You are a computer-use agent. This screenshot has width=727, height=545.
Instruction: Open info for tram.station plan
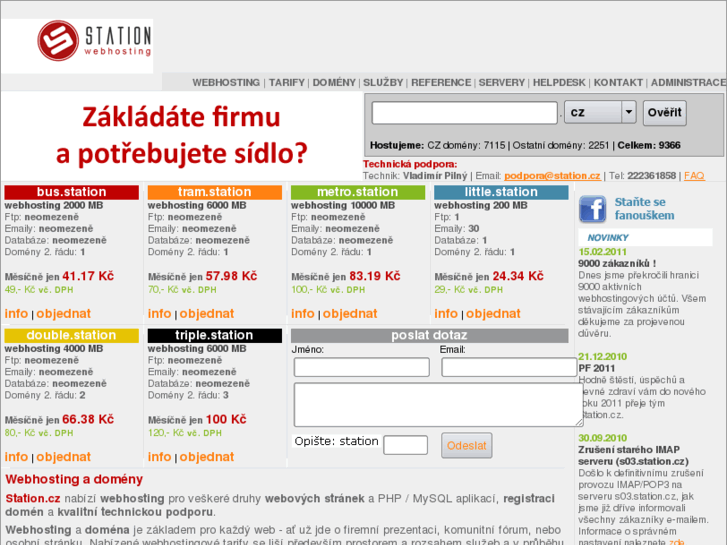click(159, 314)
